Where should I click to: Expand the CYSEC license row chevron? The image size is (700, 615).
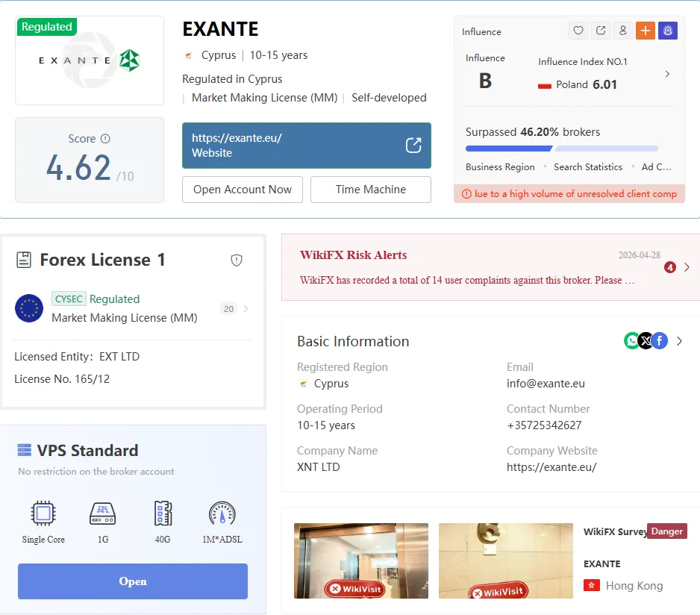tap(246, 308)
